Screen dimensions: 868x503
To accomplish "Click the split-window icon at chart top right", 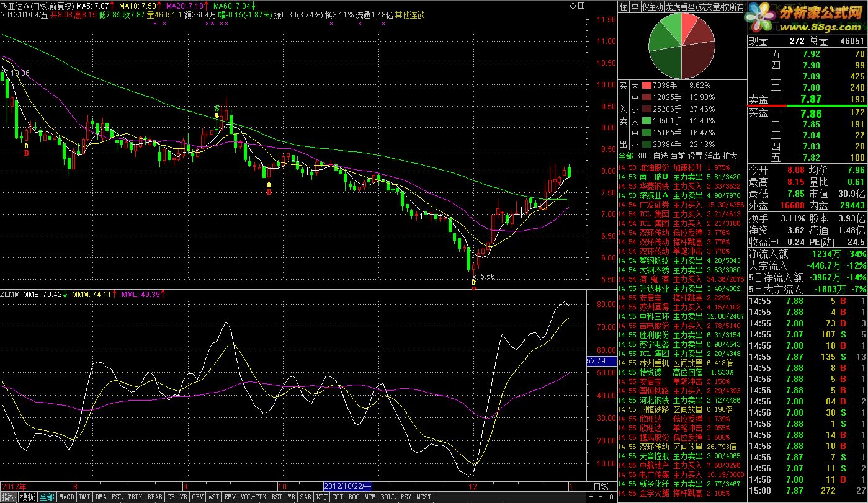I will coord(581,5).
